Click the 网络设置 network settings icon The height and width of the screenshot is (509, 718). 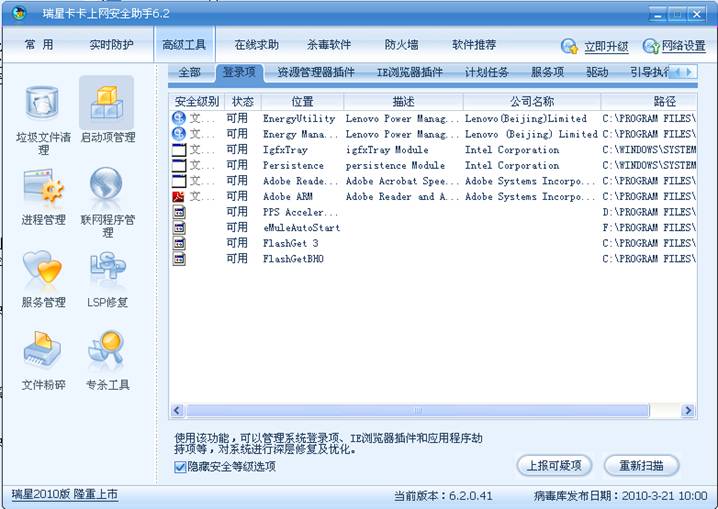coord(651,46)
